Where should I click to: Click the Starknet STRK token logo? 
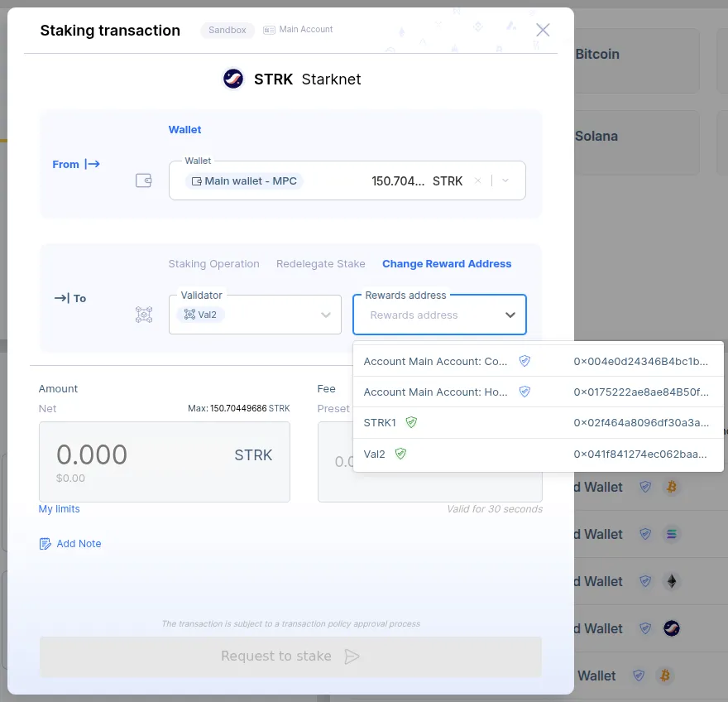[233, 79]
